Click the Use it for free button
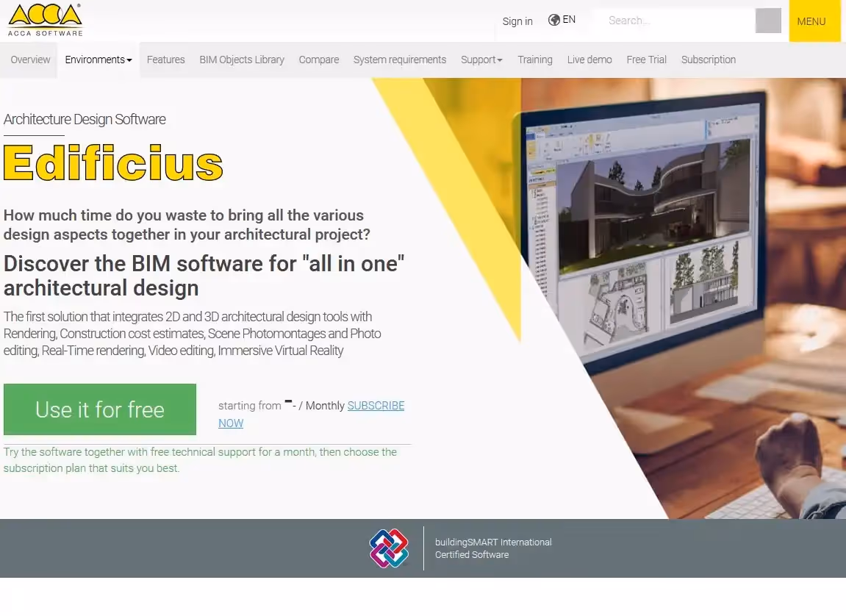 (99, 409)
